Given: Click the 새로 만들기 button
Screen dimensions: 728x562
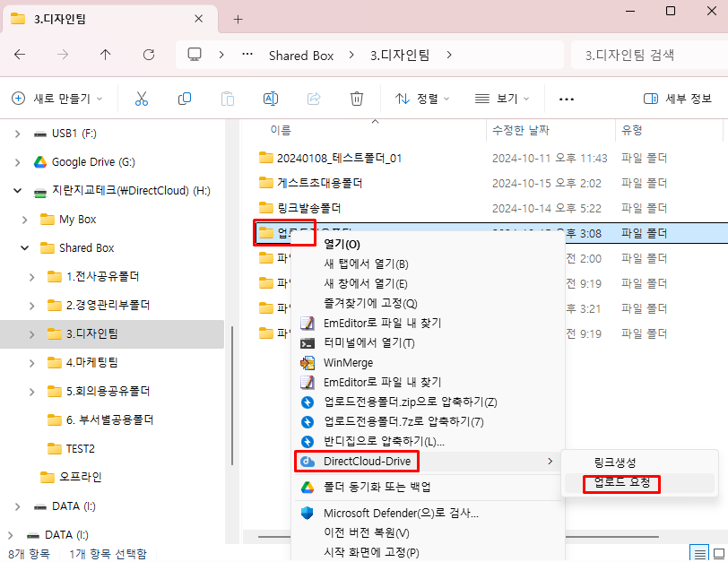Looking at the screenshot, I should (x=56, y=99).
